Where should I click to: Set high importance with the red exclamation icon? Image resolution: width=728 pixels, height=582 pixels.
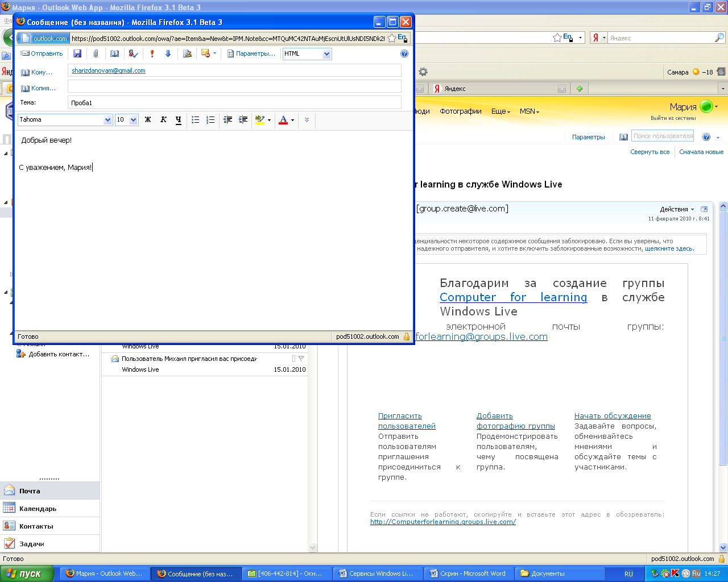click(x=152, y=53)
